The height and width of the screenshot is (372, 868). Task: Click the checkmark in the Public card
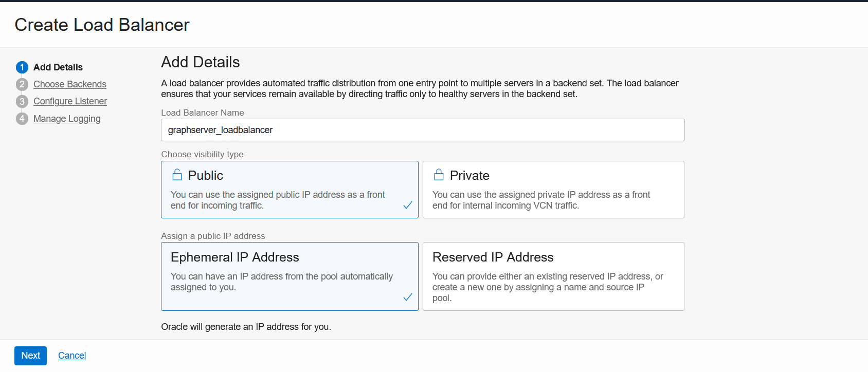(408, 206)
